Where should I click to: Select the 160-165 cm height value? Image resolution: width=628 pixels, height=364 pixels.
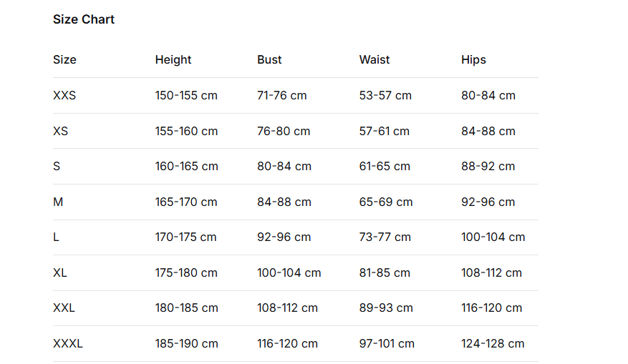[x=186, y=167]
